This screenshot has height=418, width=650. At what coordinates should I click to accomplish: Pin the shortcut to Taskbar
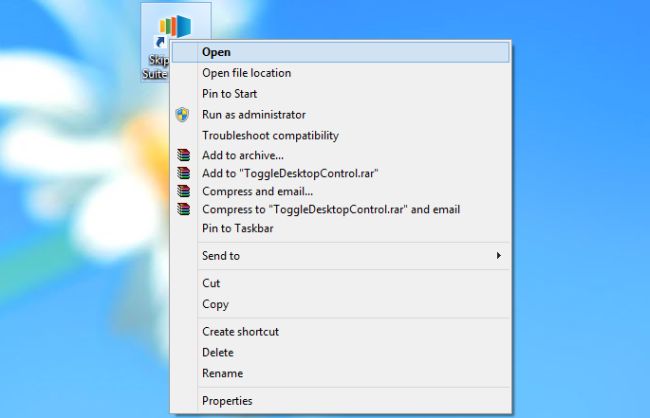(x=341, y=228)
